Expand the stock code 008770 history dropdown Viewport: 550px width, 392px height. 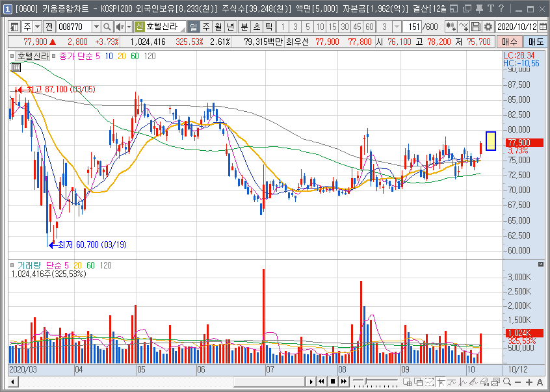tap(96, 27)
